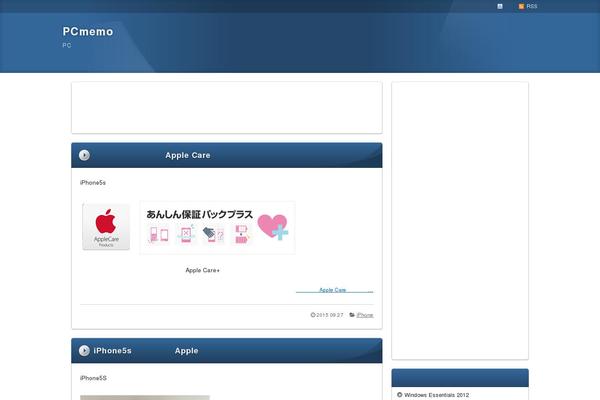Open the RSS text link
The height and width of the screenshot is (400, 600).
(532, 7)
